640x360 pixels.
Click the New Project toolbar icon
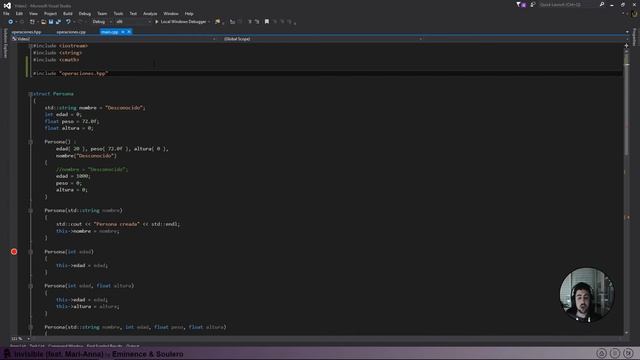[32, 22]
